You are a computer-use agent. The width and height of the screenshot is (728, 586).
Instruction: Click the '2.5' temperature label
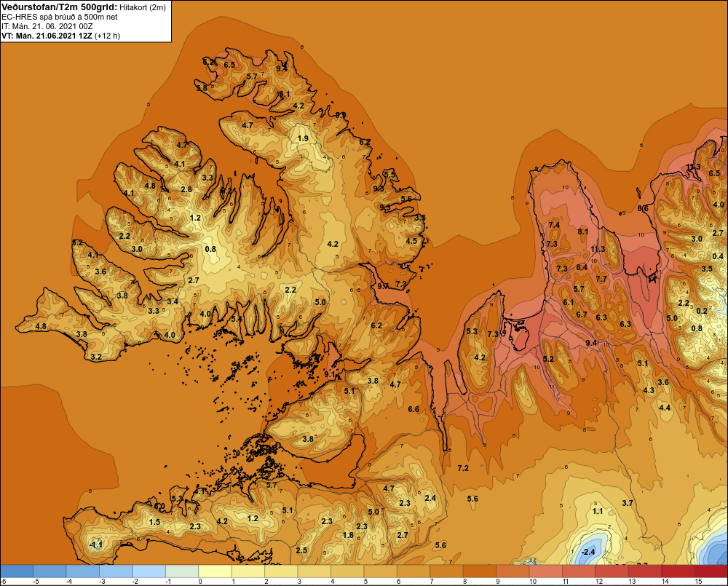302,550
